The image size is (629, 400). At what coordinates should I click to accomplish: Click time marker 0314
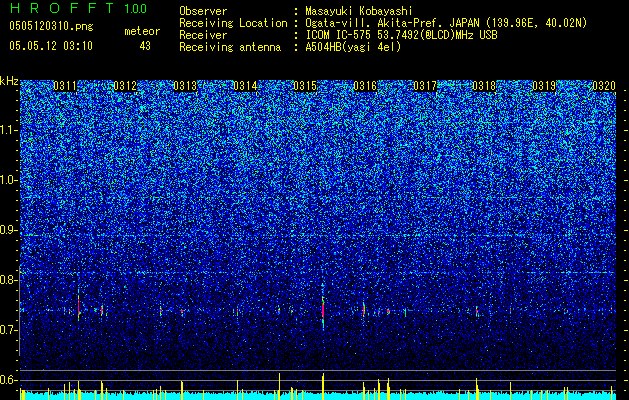[x=245, y=86]
